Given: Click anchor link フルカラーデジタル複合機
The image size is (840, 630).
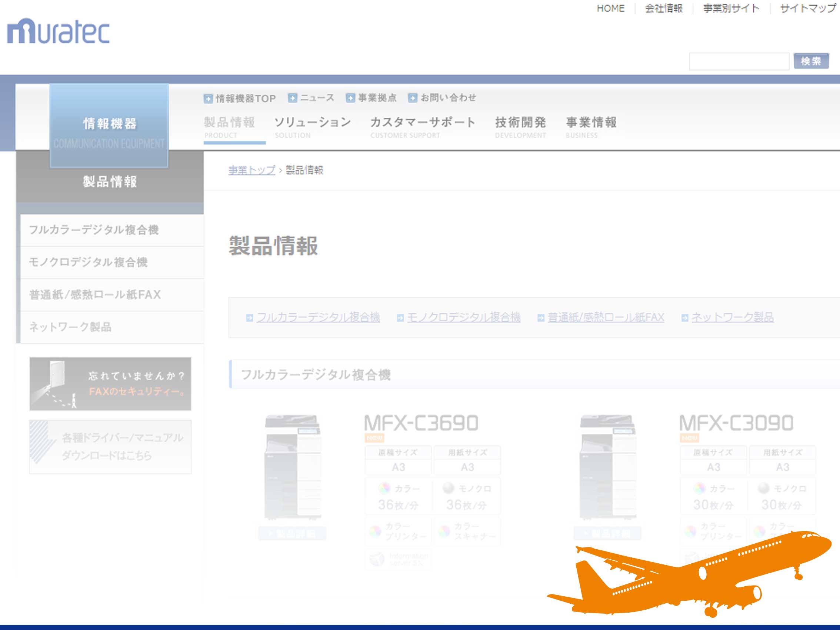Looking at the screenshot, I should point(318,317).
